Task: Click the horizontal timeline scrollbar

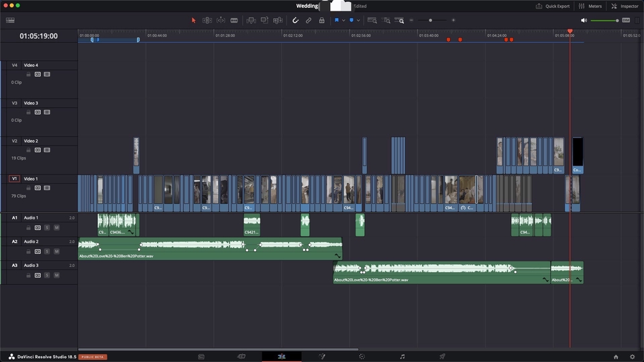Action: point(218,350)
